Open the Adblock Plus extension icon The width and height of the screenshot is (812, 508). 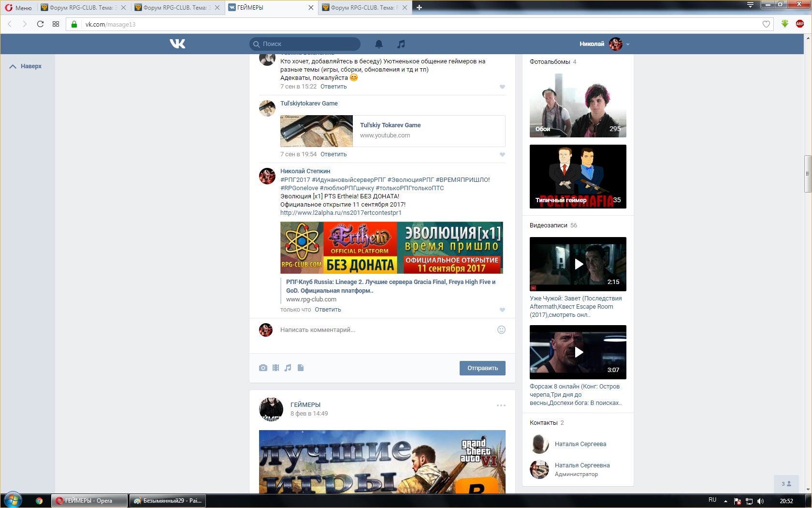[800, 24]
